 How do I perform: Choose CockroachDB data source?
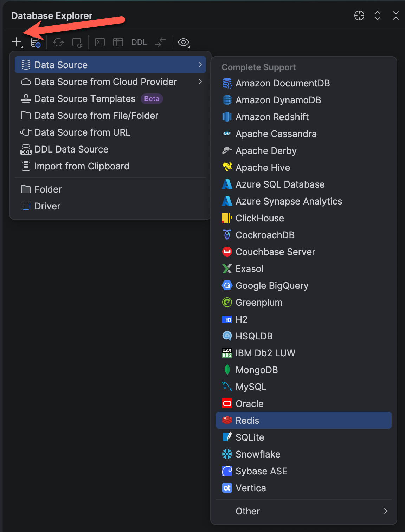click(x=304, y=235)
